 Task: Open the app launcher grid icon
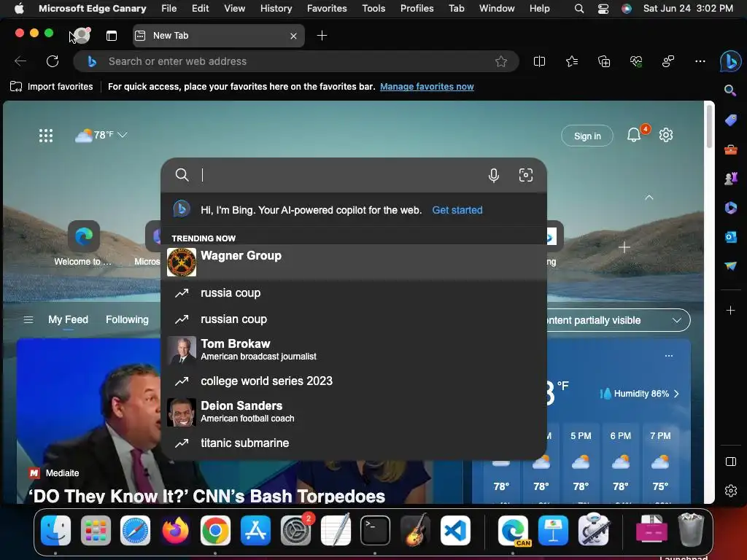point(46,136)
